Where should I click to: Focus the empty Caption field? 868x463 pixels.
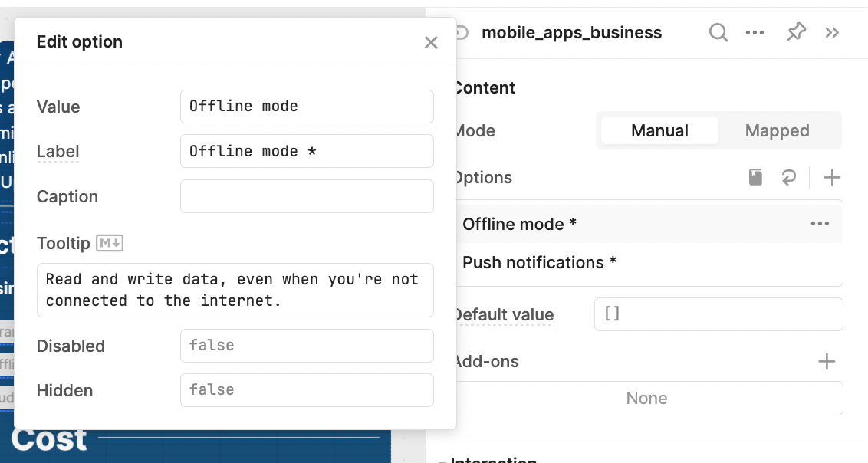[307, 196]
